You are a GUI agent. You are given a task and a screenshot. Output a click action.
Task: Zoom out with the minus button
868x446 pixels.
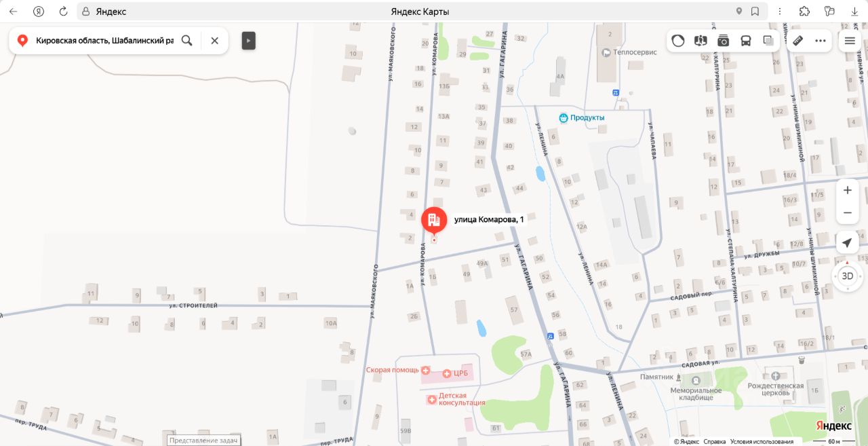[848, 213]
